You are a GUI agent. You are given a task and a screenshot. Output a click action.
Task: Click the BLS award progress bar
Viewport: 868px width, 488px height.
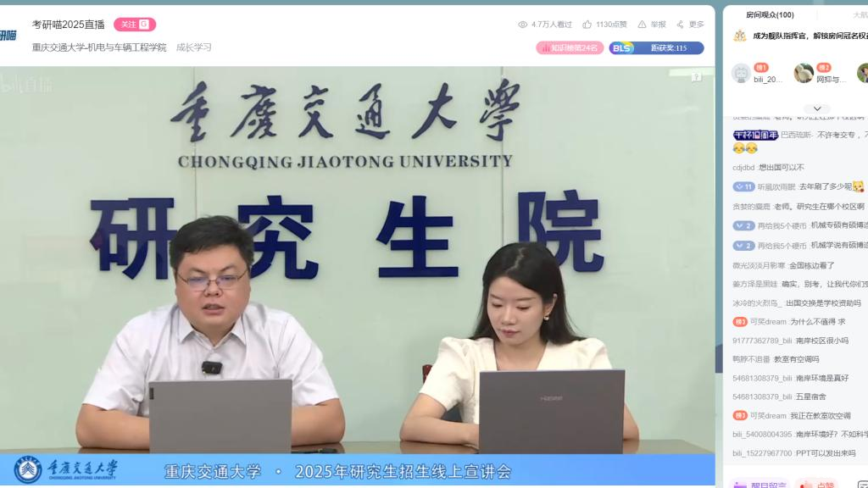(x=656, y=47)
